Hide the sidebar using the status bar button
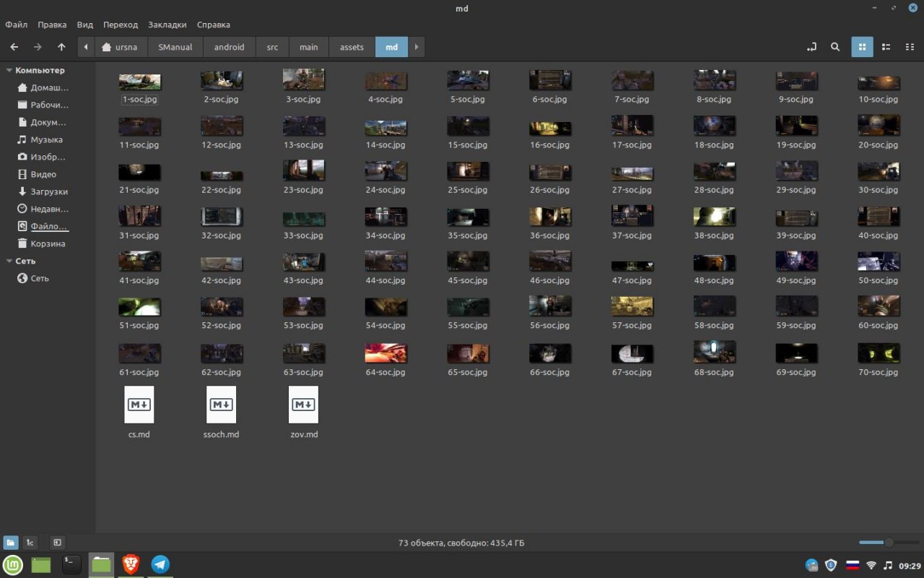Image resolution: width=924 pixels, height=578 pixels. 57,543
